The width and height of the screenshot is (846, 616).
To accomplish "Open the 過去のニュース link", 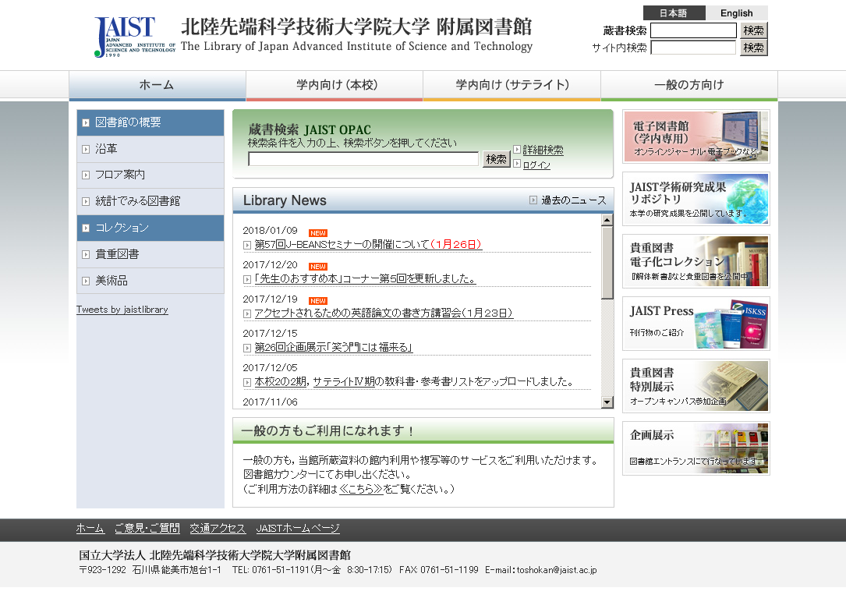I will coord(574,200).
